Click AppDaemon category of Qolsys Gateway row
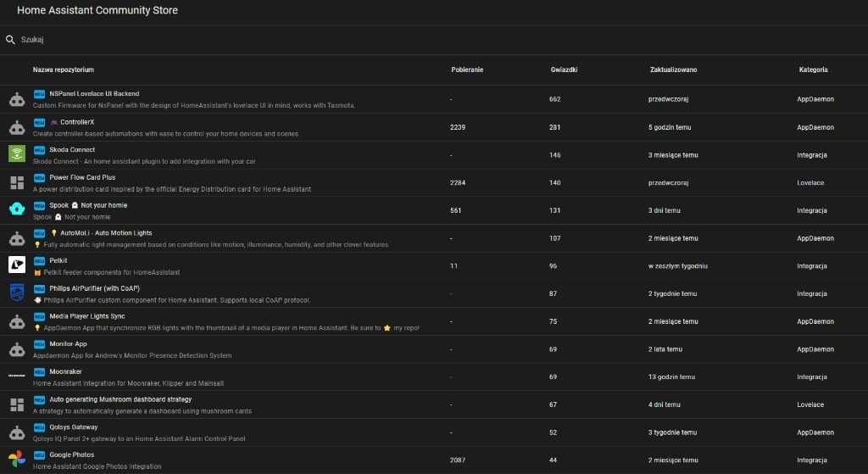The image size is (868, 474). click(815, 432)
